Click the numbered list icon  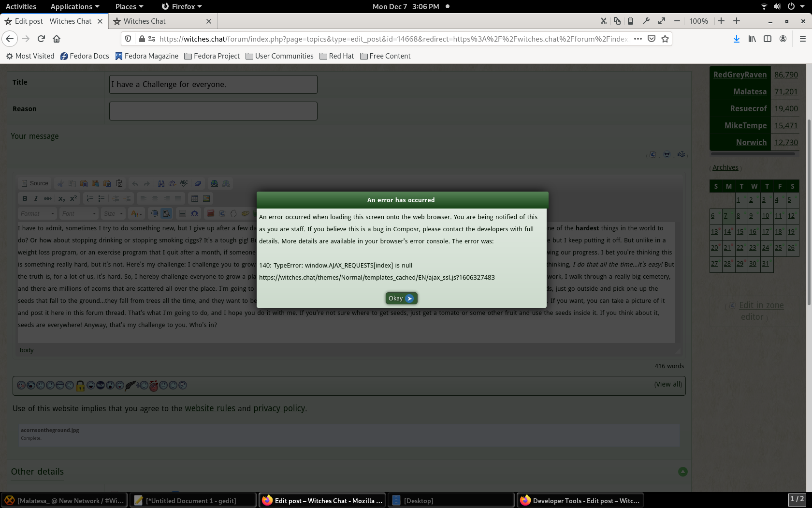pyautogui.click(x=90, y=199)
